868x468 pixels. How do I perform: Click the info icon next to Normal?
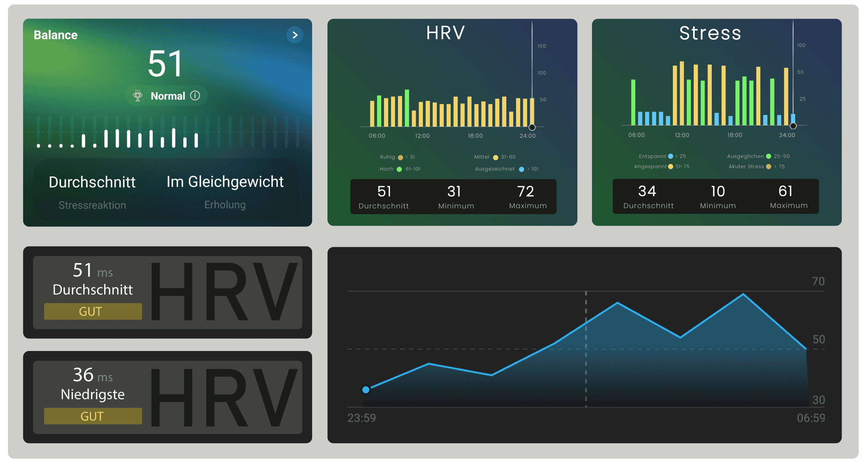click(x=195, y=95)
